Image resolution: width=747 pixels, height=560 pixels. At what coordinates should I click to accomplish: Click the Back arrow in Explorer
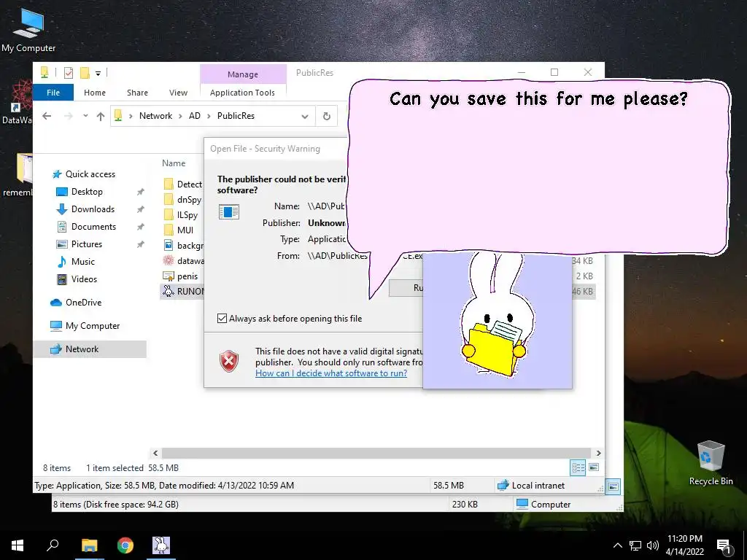click(x=47, y=116)
